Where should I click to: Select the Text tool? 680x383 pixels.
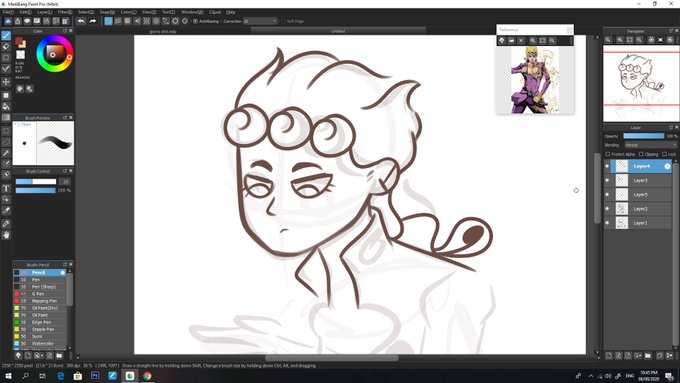click(6, 188)
